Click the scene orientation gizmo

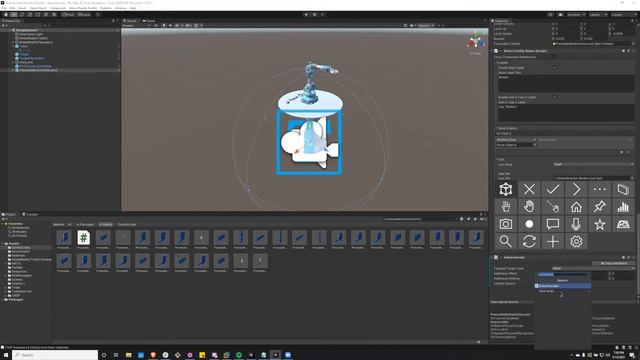click(x=475, y=42)
